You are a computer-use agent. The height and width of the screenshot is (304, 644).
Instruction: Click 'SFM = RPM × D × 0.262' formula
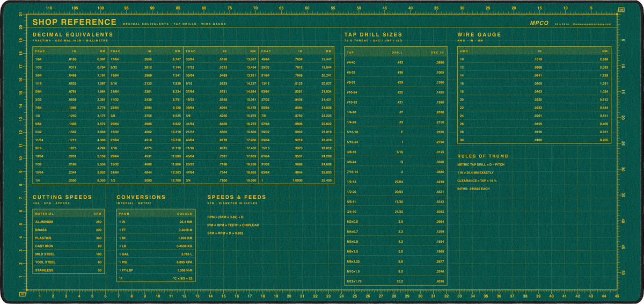pyautogui.click(x=225, y=233)
